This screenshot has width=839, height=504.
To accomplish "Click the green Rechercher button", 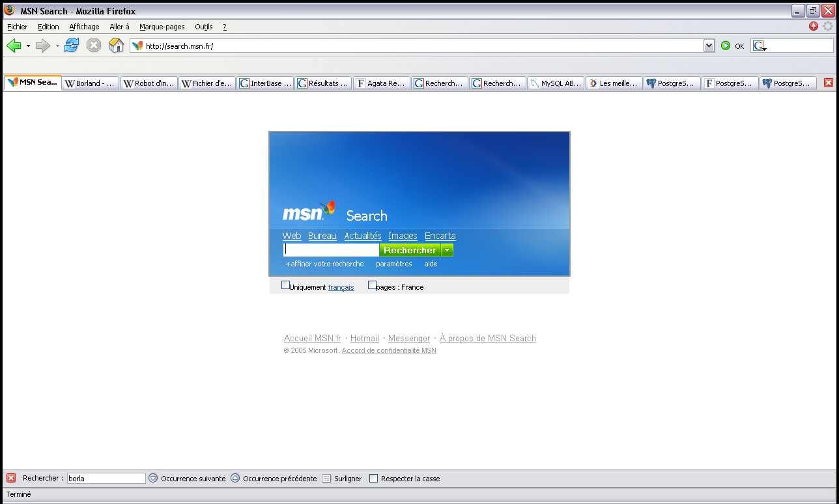I will [x=410, y=250].
